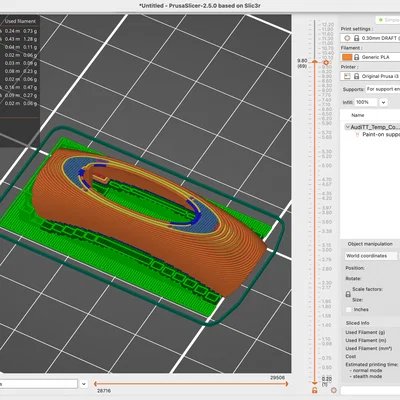
Task: Open the Print settings cog icon
Action: point(347,38)
